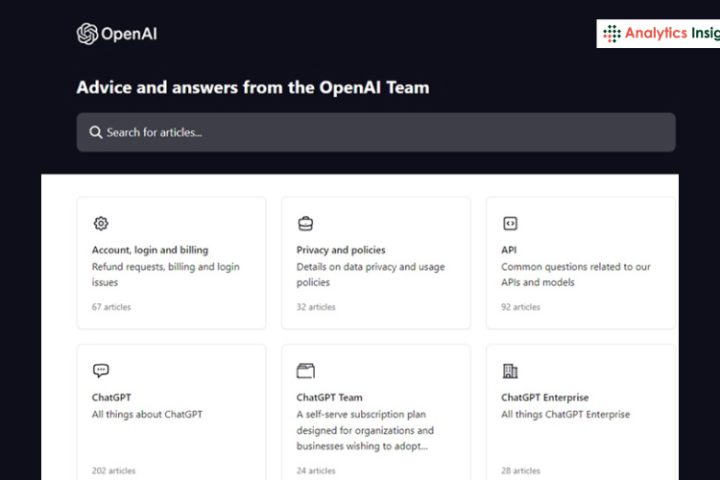The width and height of the screenshot is (720, 480).
Task: Click the Analytics Insight logo
Action: (x=660, y=34)
